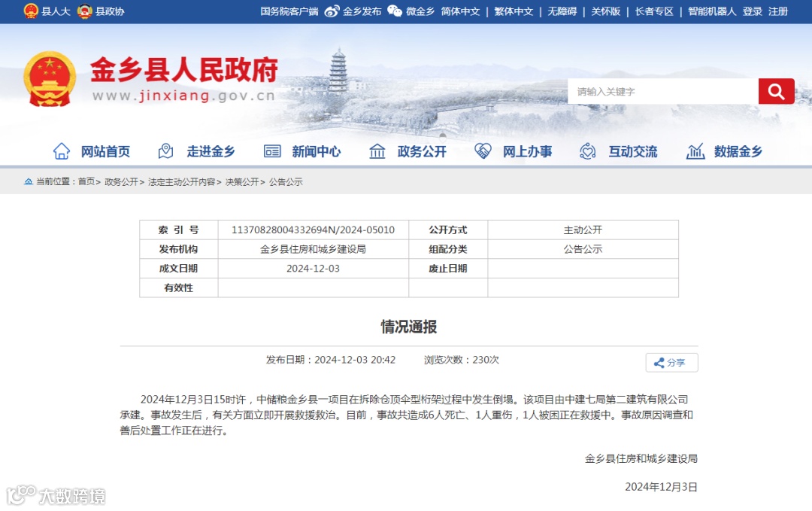This screenshot has width=812, height=511.
Task: Click 县政协 text link
Action: click(x=110, y=11)
